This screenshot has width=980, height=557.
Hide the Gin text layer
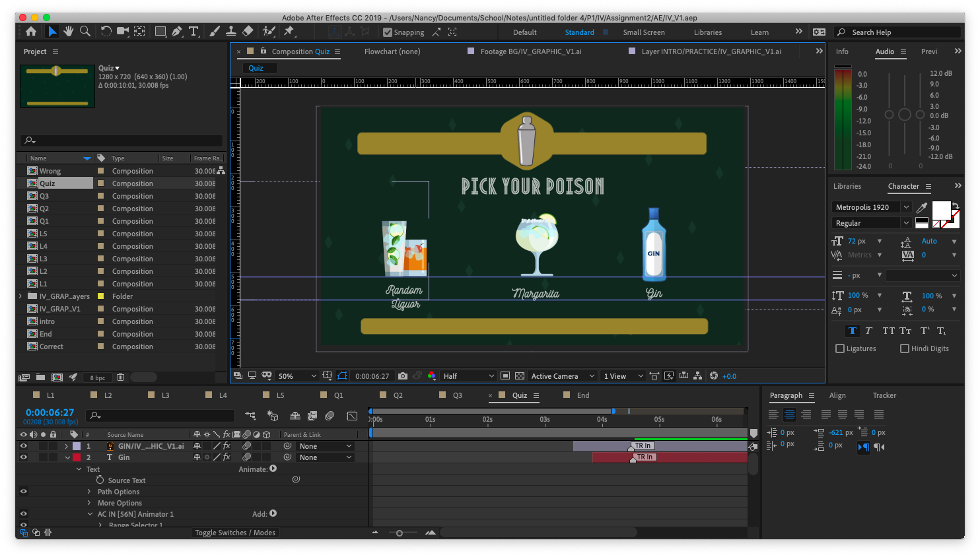click(23, 457)
